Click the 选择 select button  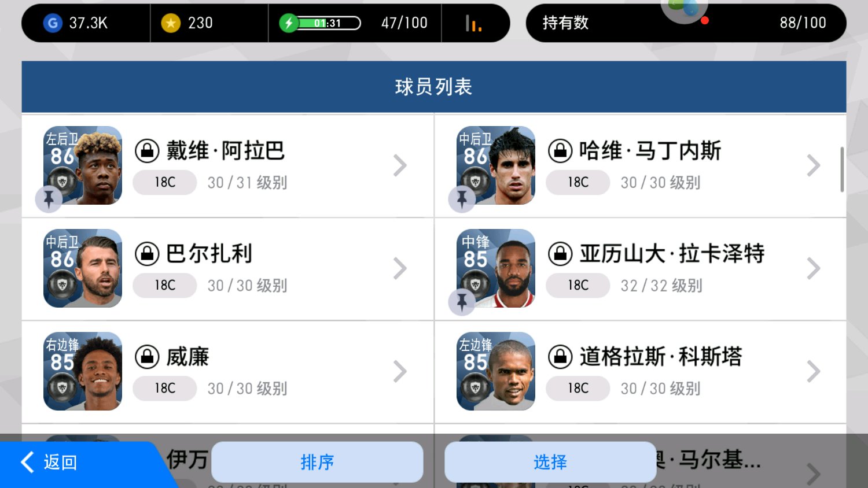click(x=550, y=462)
